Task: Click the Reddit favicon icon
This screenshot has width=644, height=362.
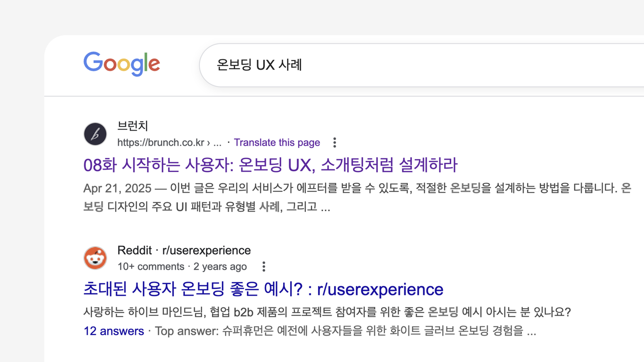Action: click(x=95, y=258)
